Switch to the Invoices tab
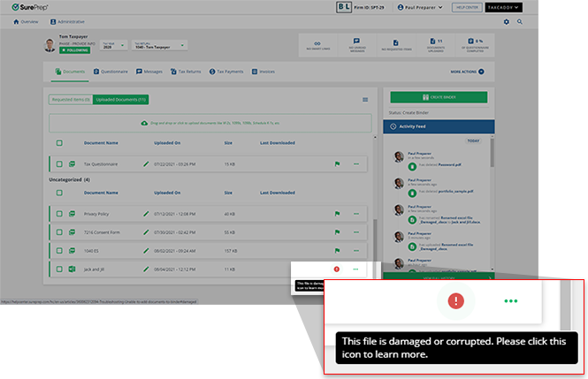Screen dimensions: 588x379 263,72
